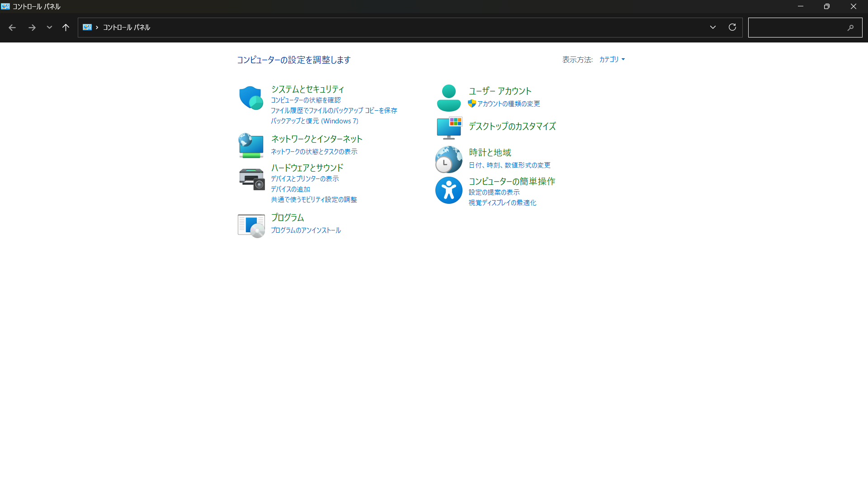Click プログラムのアンインストール link
868x502 pixels.
306,230
